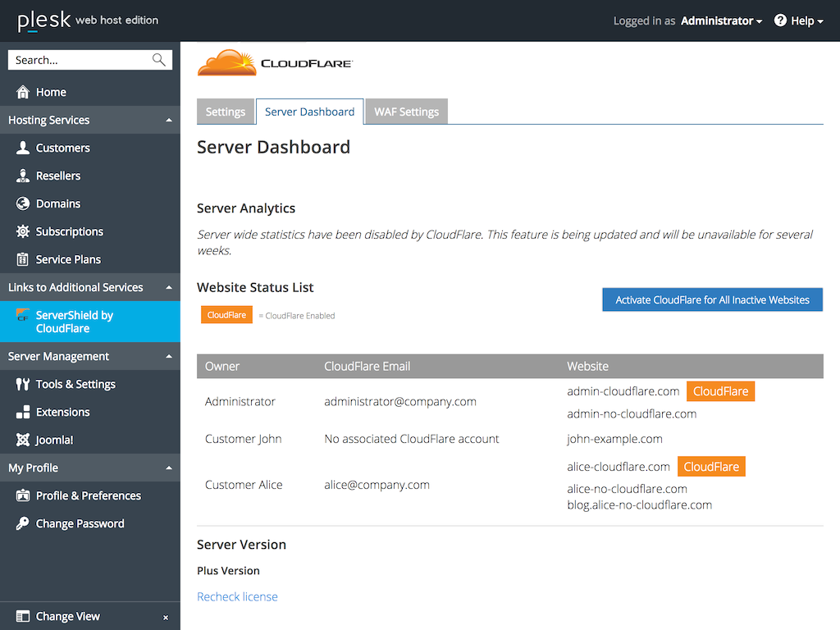Image resolution: width=840 pixels, height=630 pixels.
Task: Click the Help question mark icon
Action: (781, 21)
